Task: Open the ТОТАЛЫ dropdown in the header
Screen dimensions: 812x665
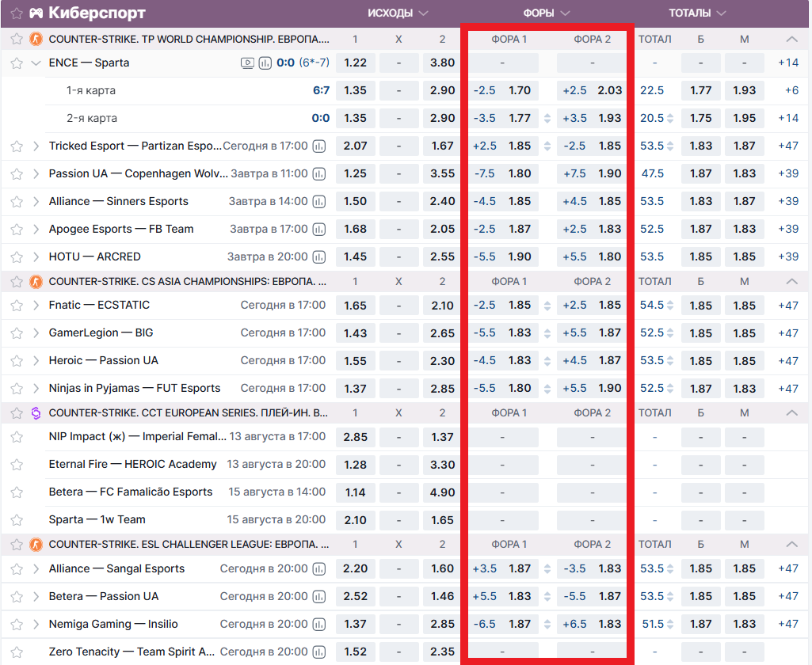Action: (x=697, y=13)
